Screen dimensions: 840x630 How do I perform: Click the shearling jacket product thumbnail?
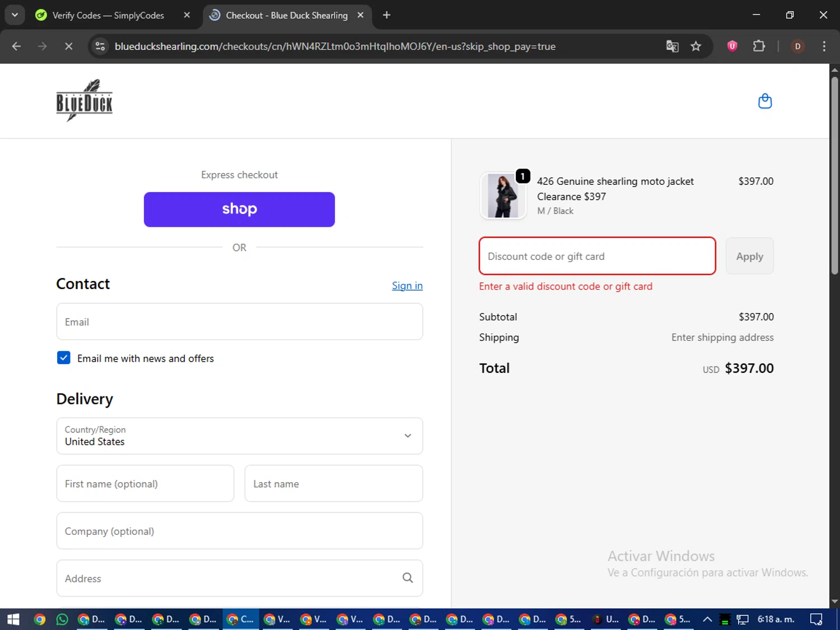point(503,195)
